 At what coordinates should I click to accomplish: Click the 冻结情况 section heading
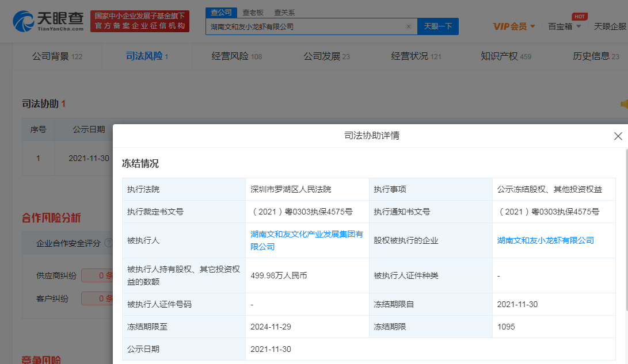tap(140, 164)
